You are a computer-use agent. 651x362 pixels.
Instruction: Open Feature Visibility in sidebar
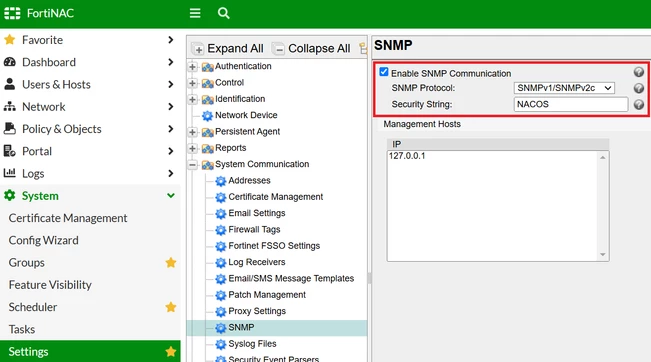50,285
